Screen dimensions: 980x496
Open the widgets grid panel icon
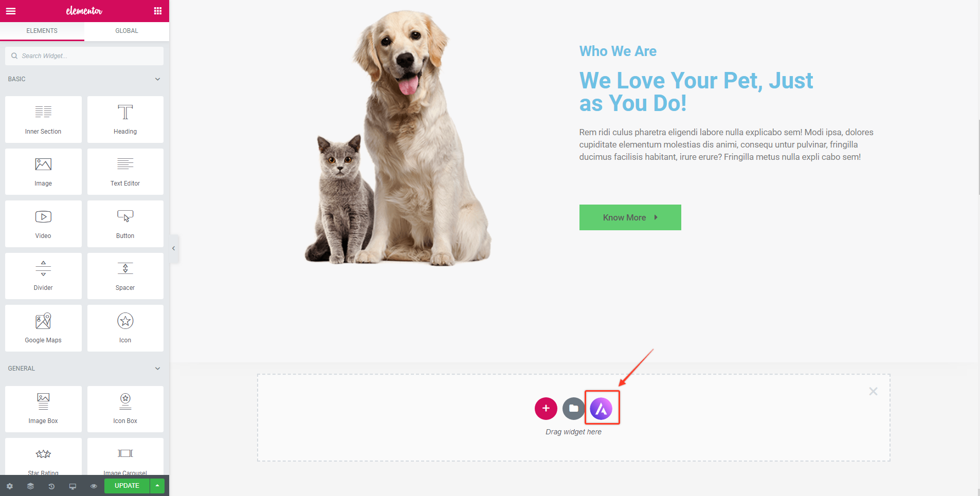point(158,11)
